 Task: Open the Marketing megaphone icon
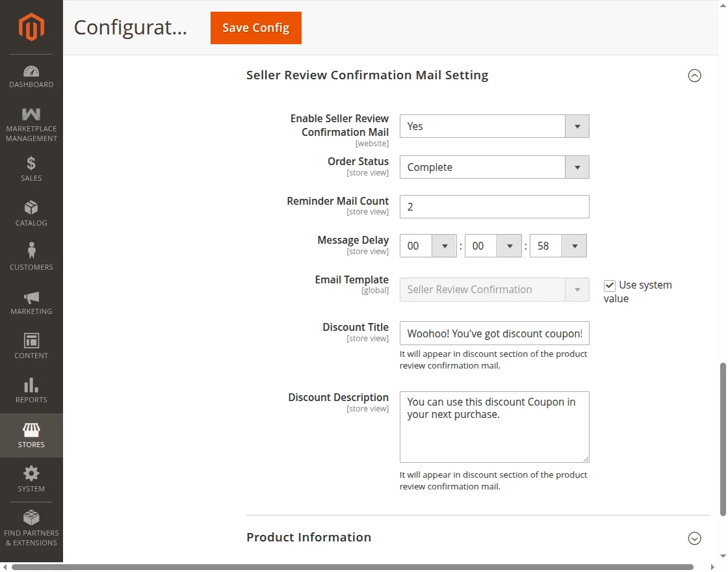click(31, 297)
